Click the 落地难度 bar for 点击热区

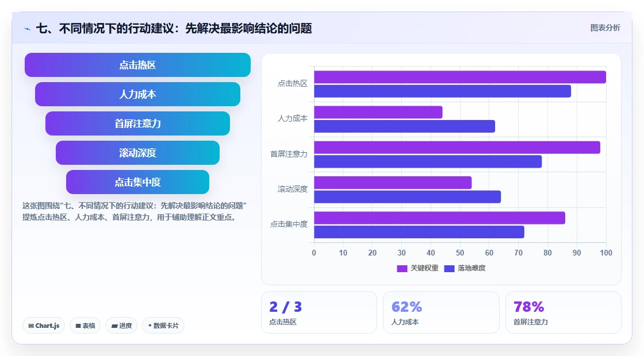442,91
